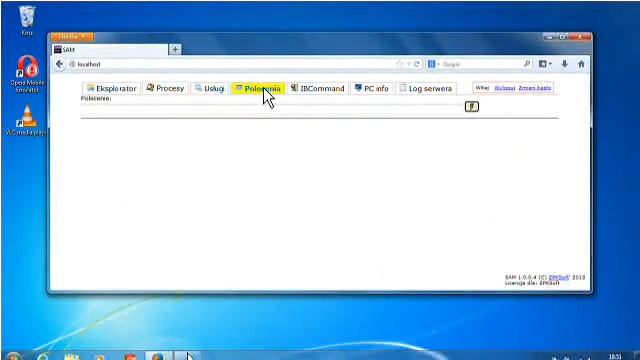Viewport: 640px width, 360px height.
Task: Click the Google search input field
Action: tap(482, 64)
